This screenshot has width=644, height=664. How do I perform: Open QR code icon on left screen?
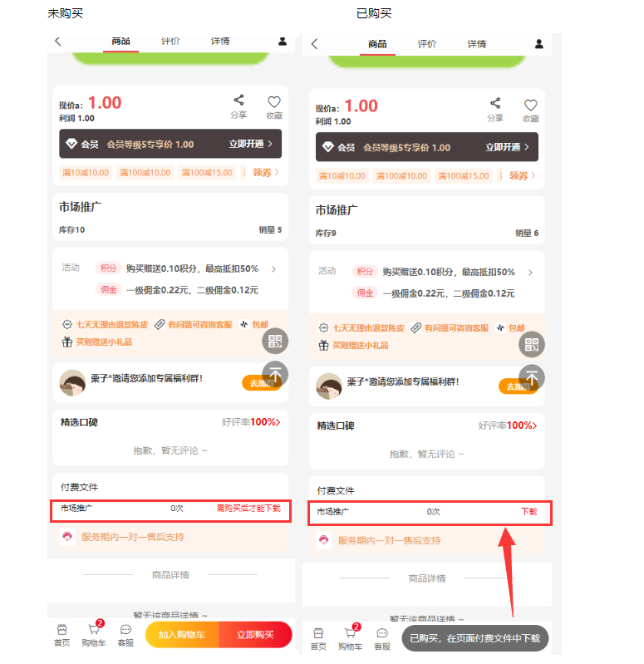[x=275, y=341]
